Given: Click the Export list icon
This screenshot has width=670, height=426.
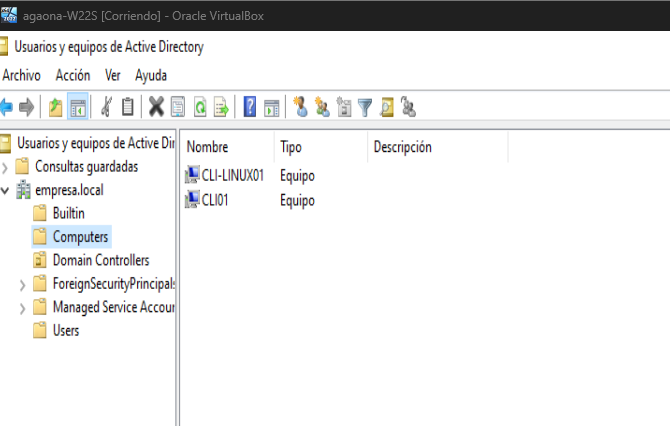Looking at the screenshot, I should 221,106.
